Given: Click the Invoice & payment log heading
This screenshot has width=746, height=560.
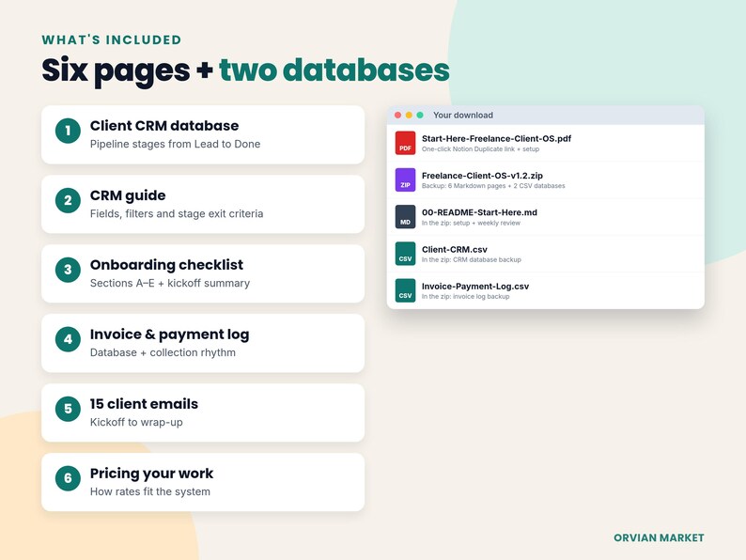Looking at the screenshot, I should click(x=169, y=334).
